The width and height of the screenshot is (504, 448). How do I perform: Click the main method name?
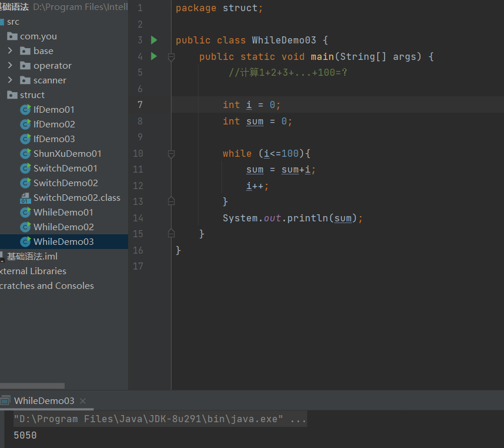[322, 56]
